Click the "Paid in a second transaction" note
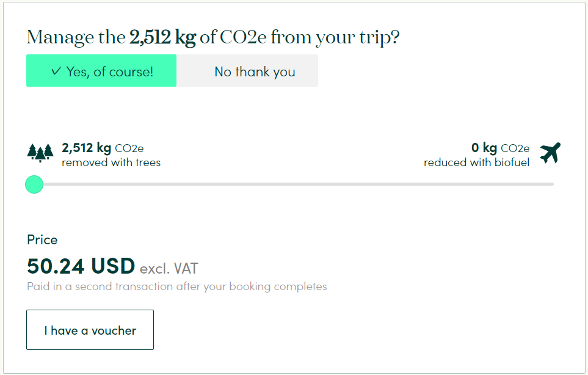This screenshot has width=588, height=375. [177, 286]
